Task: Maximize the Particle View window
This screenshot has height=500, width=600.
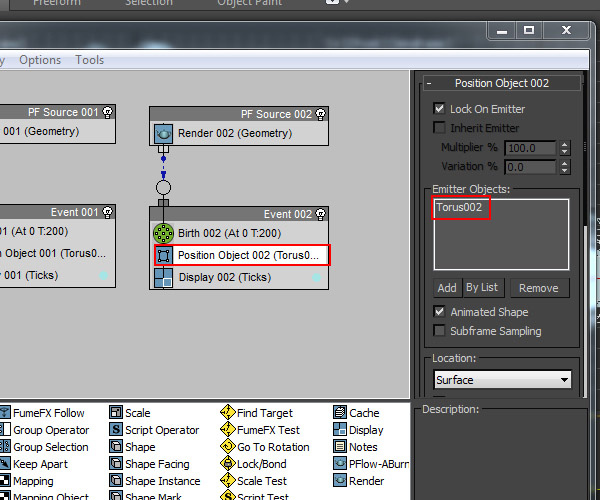Action: pyautogui.click(x=529, y=30)
